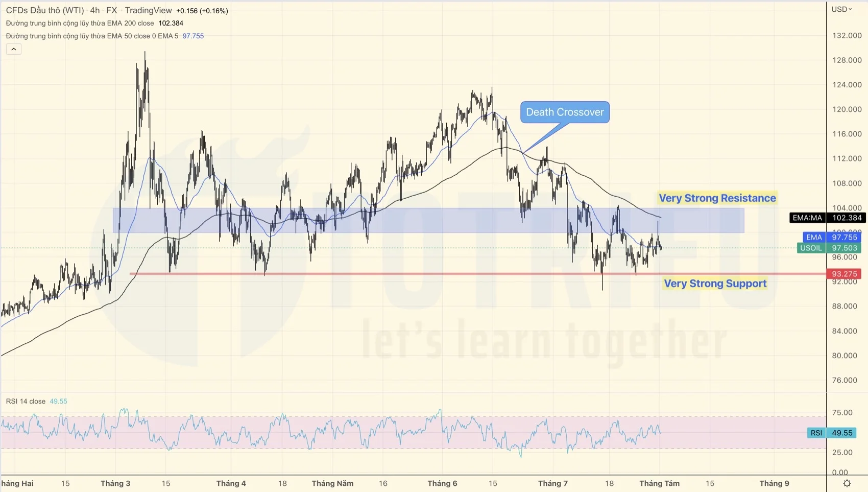868x492 pixels.
Task: Click the 4h timeframe label
Action: [x=95, y=10]
